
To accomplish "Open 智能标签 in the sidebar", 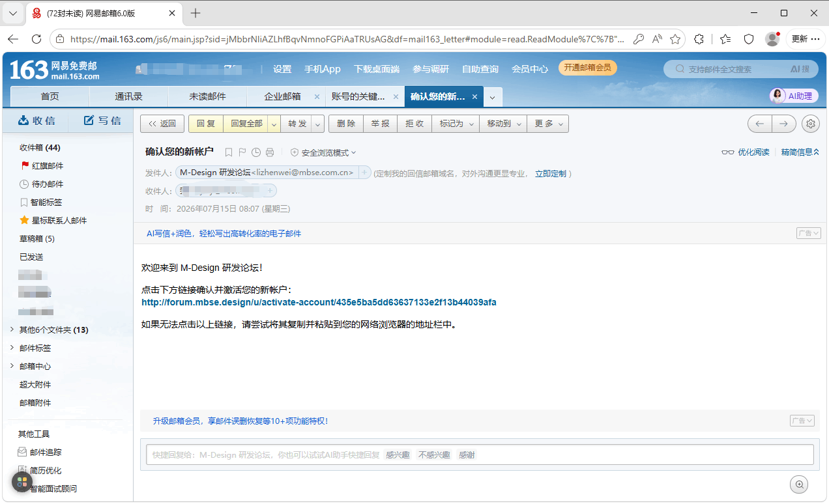I will 41,203.
